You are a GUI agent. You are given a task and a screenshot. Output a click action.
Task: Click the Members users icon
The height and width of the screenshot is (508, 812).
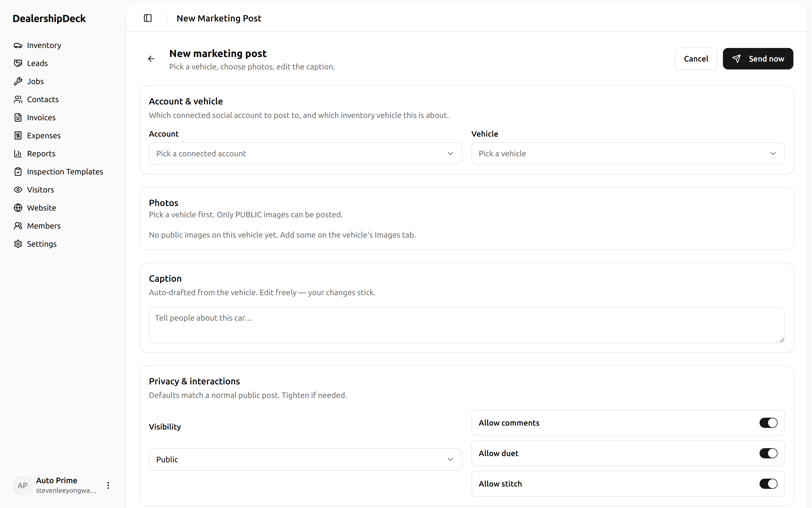click(18, 226)
